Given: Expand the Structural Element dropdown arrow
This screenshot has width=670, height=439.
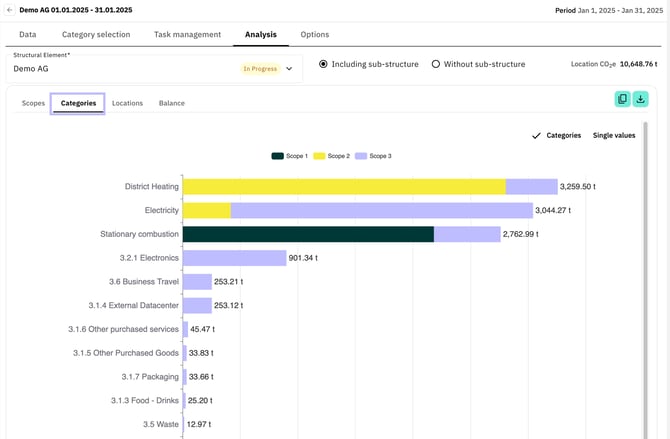Looking at the screenshot, I should [289, 69].
